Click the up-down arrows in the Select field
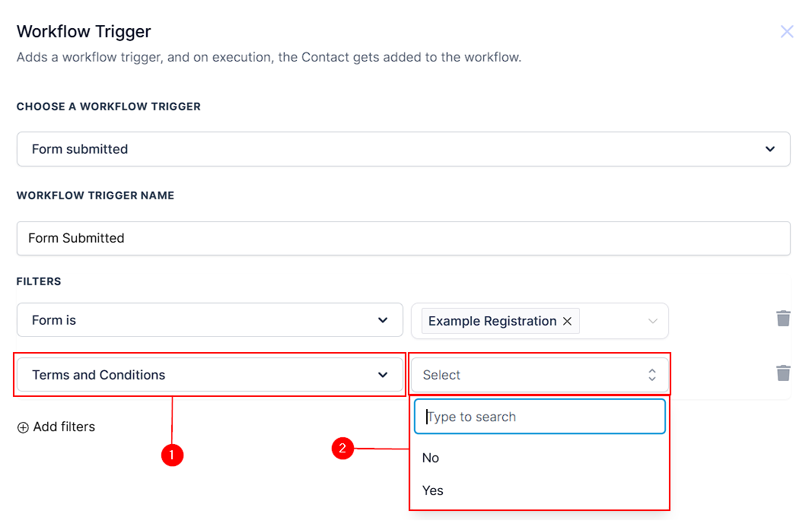Viewport: 812px width, 530px height. coord(652,375)
